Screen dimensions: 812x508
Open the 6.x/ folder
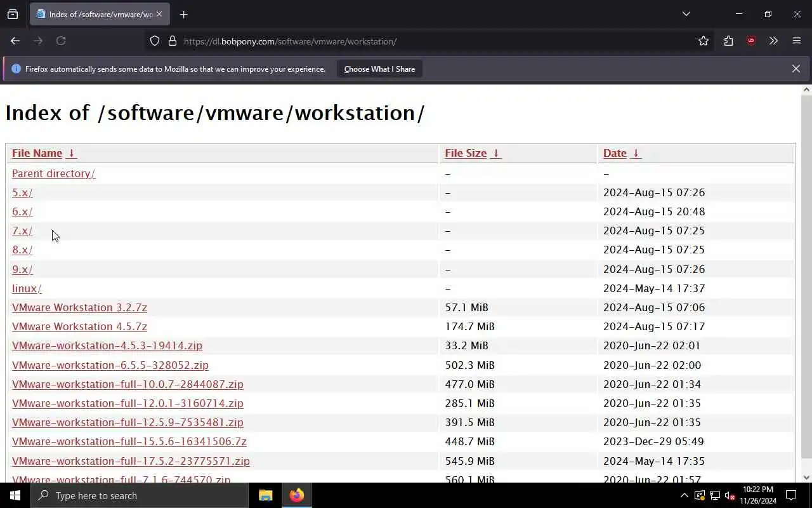click(22, 211)
